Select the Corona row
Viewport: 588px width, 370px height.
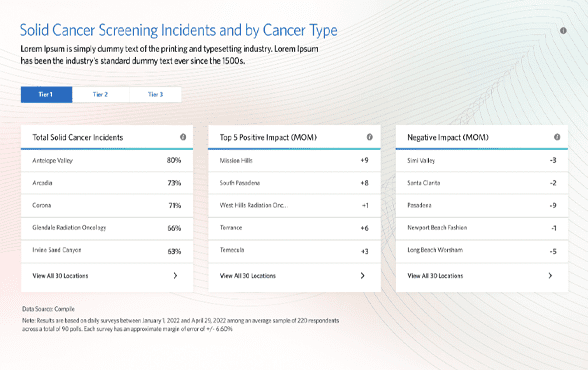[107, 205]
